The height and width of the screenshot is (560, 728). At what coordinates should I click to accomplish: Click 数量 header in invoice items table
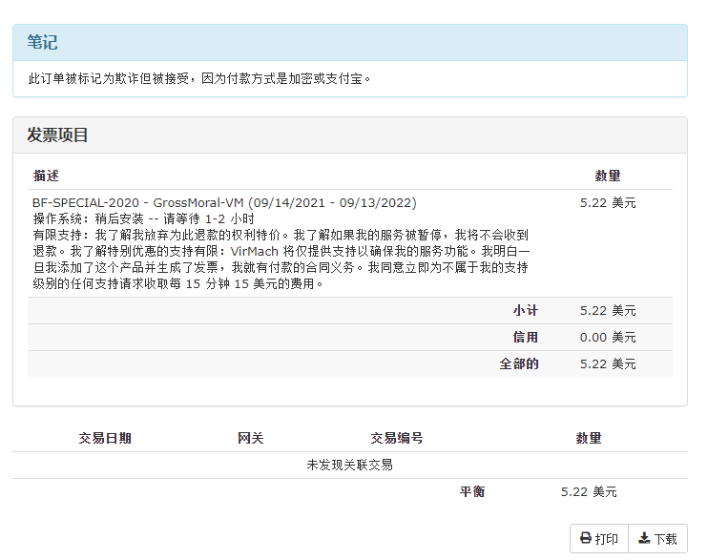[x=608, y=176]
